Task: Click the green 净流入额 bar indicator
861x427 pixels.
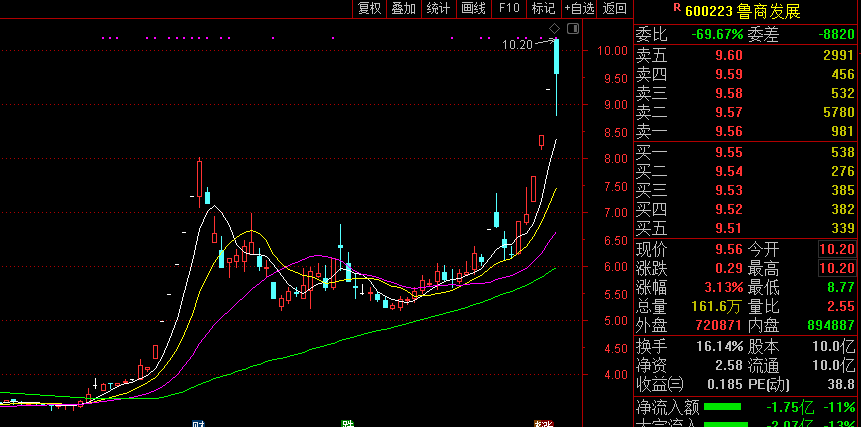Action: [723, 407]
